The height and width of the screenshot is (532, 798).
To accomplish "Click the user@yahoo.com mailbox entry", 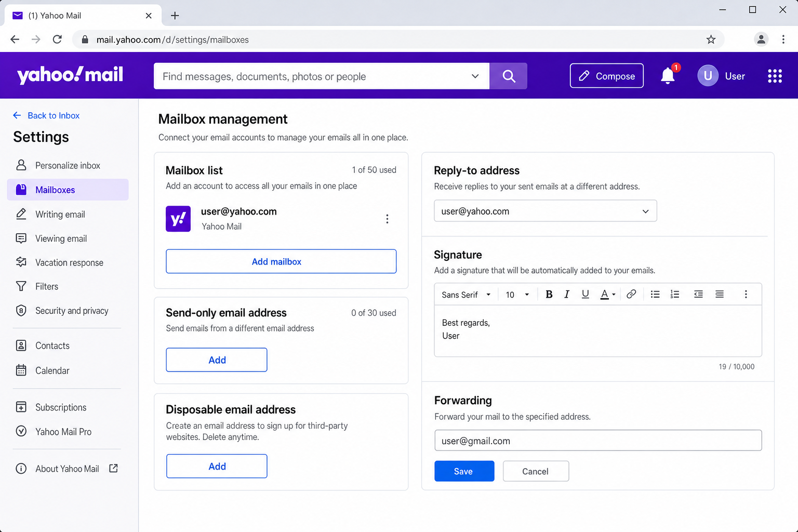I will 281,219.
